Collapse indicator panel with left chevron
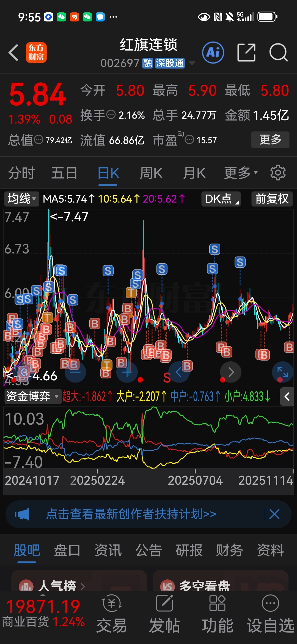This screenshot has width=297, height=644. coord(287,397)
